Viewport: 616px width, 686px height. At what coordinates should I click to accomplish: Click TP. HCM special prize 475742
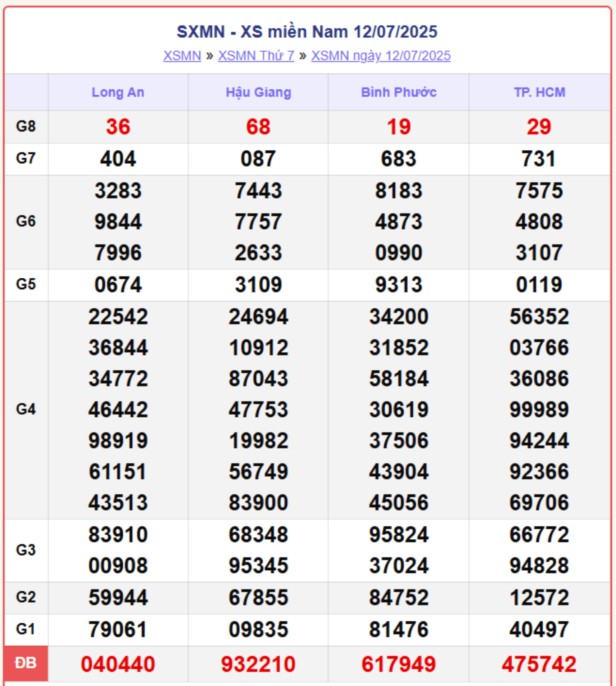(x=539, y=664)
